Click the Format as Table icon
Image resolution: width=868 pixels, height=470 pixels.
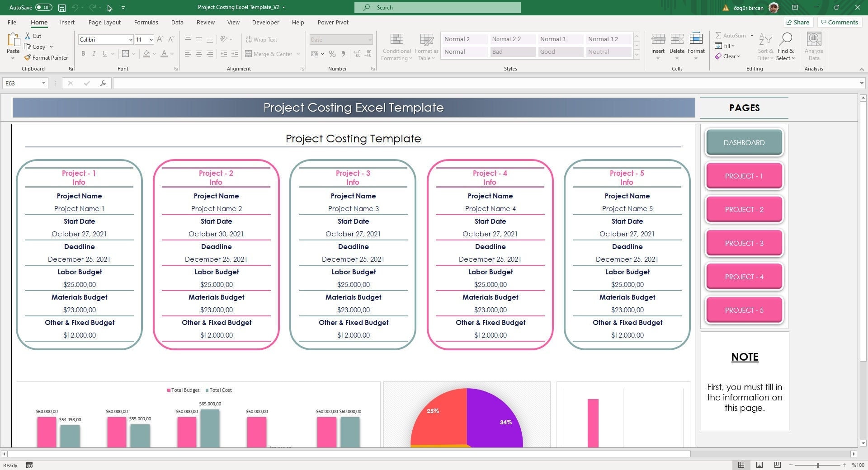point(427,40)
